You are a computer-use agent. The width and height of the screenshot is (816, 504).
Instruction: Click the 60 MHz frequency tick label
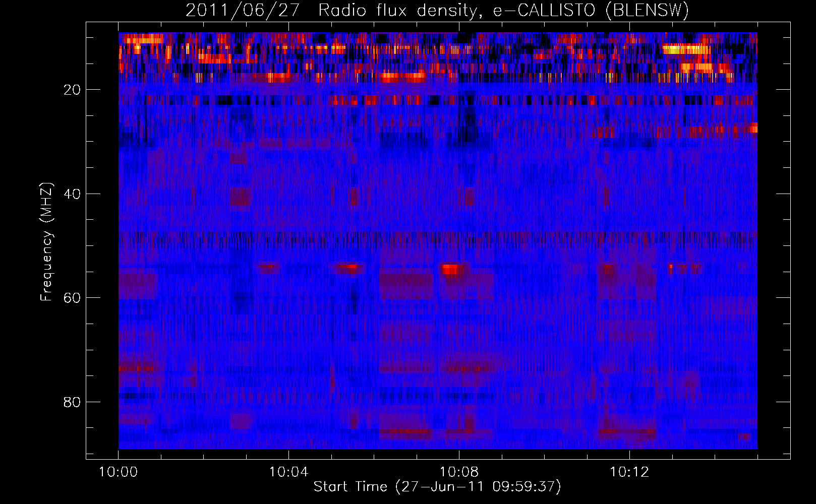(72, 298)
